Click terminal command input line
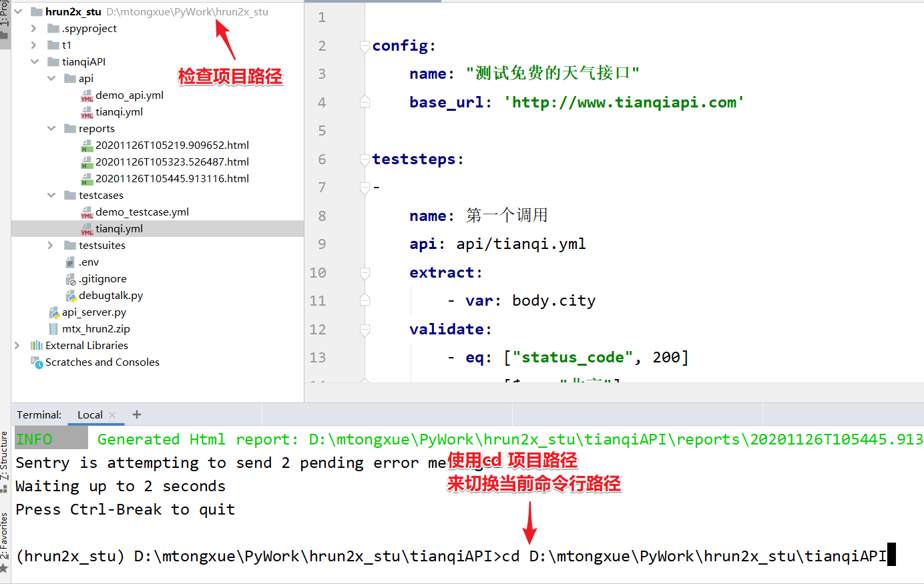Screen dimensions: 924x584 click(x=456, y=556)
